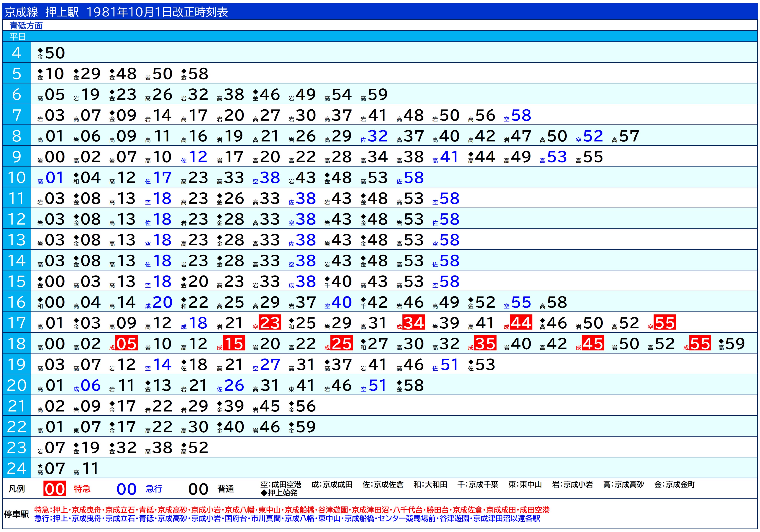Click the red 特急 stop list line
Image resolution: width=760 pixels, height=532 pixels.
[x=292, y=510]
